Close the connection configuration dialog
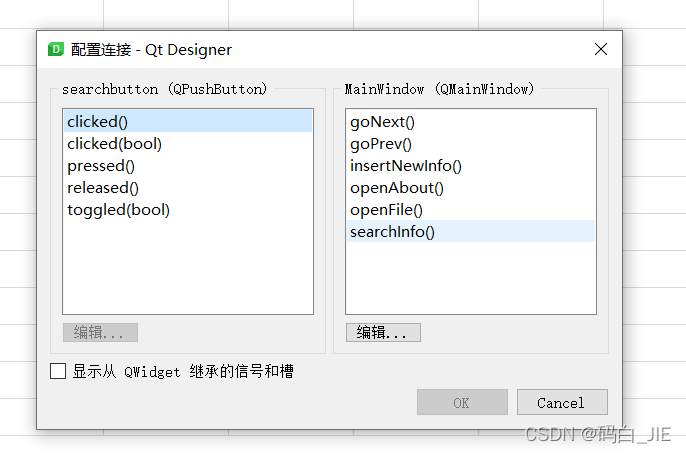The image size is (686, 453). coord(601,49)
